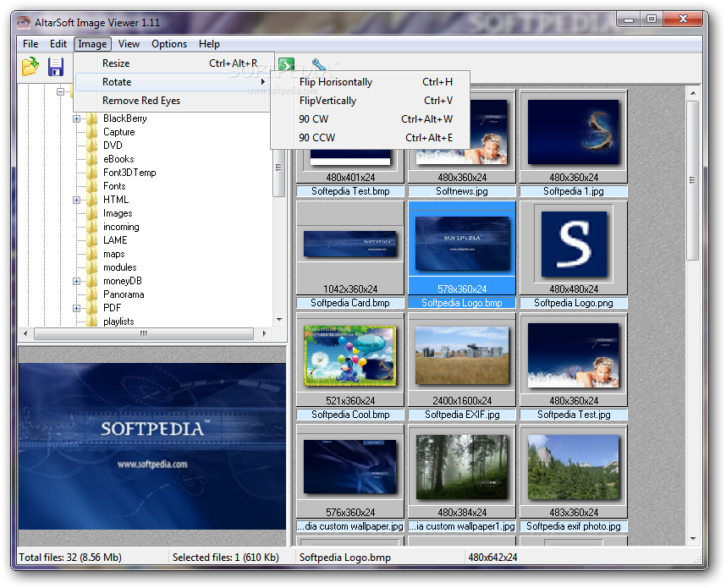Click thumbnail pane scroll down arrow
The height and width of the screenshot is (588, 726).
(x=693, y=539)
